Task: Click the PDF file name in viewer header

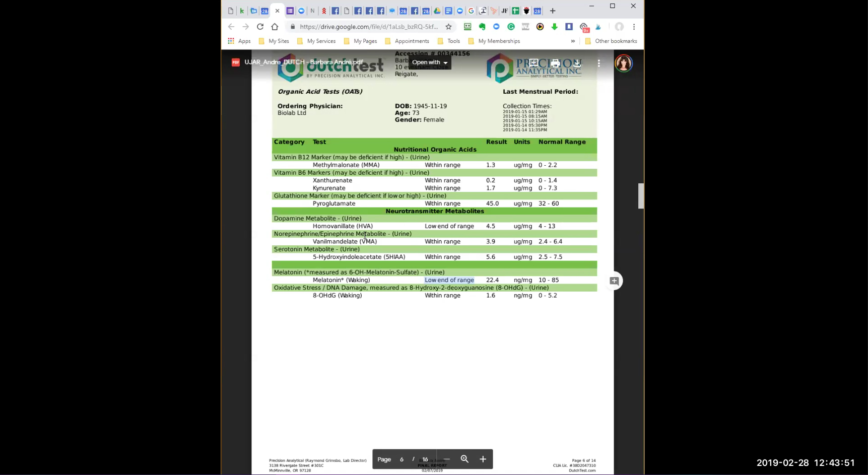Action: tap(304, 62)
